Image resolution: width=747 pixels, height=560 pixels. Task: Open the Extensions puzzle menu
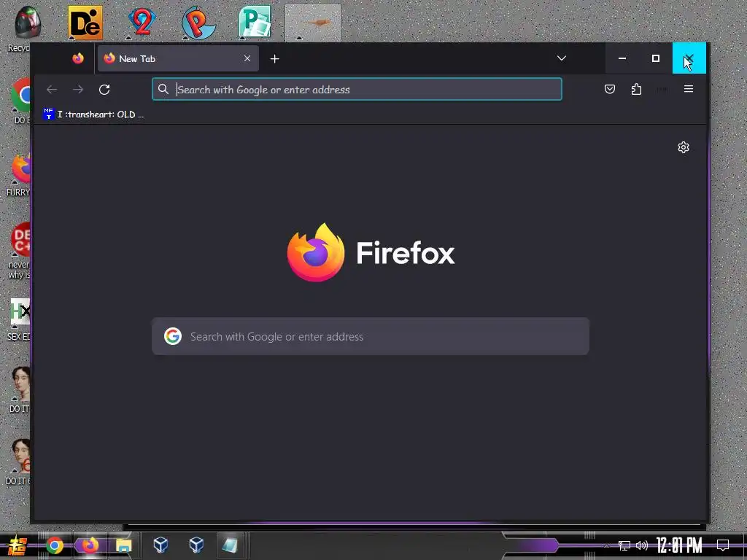click(636, 89)
